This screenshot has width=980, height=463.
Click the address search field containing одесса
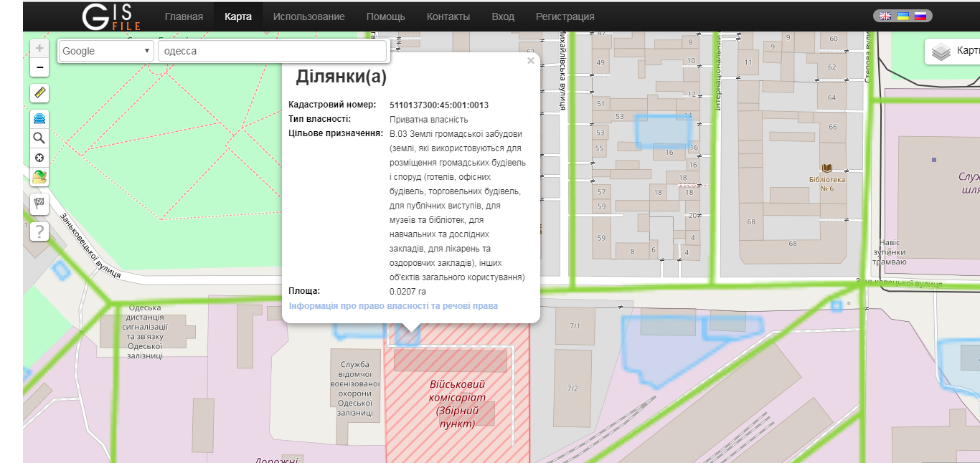click(x=273, y=51)
